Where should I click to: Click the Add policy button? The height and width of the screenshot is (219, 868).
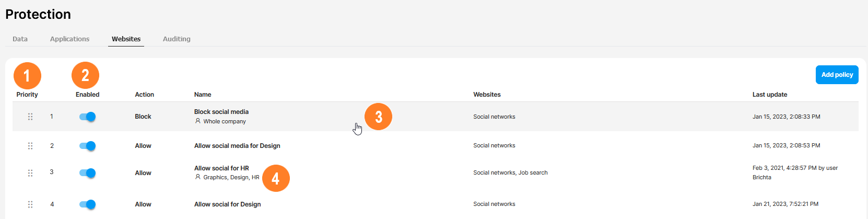pyautogui.click(x=837, y=75)
